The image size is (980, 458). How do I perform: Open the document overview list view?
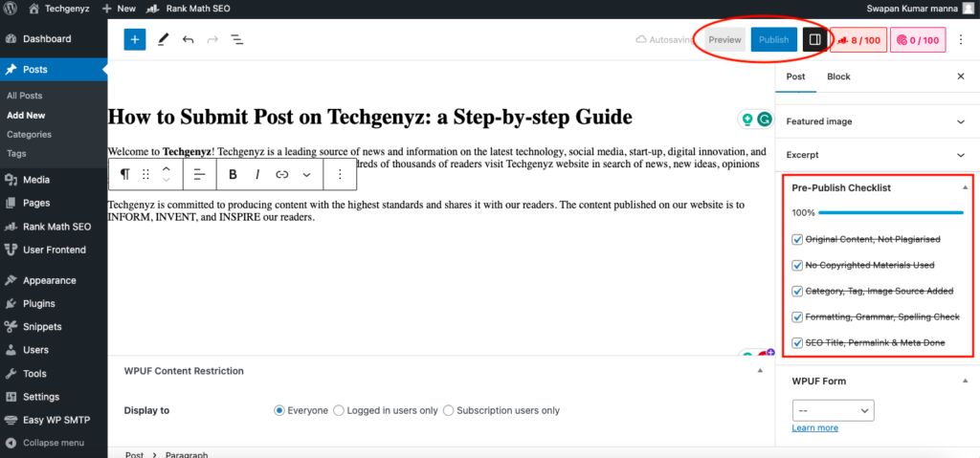tap(237, 39)
